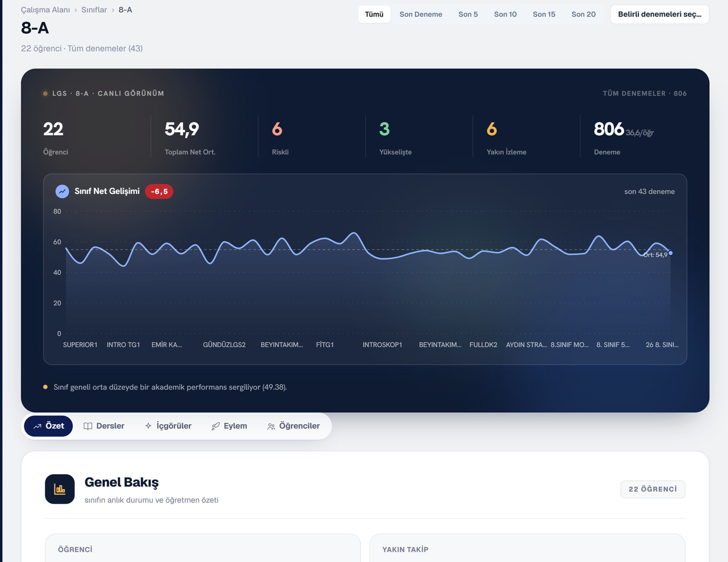This screenshot has height=562, width=728.
Task: Open the Eylem tab
Action: (229, 426)
